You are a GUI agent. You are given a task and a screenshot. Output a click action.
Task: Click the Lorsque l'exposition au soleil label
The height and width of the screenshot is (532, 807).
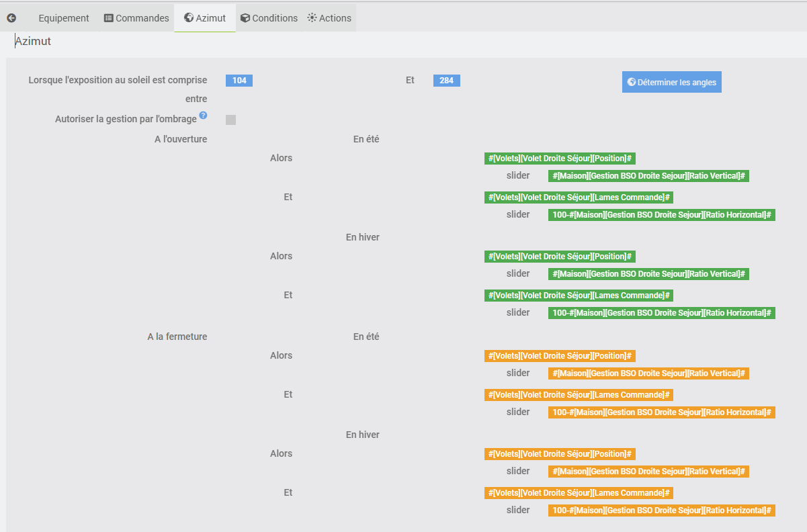tap(118, 89)
